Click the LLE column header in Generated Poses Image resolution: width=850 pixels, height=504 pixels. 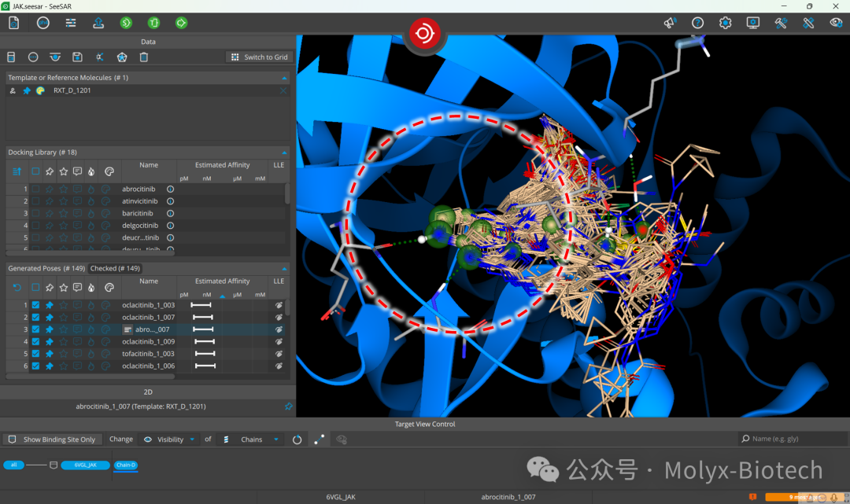click(279, 281)
